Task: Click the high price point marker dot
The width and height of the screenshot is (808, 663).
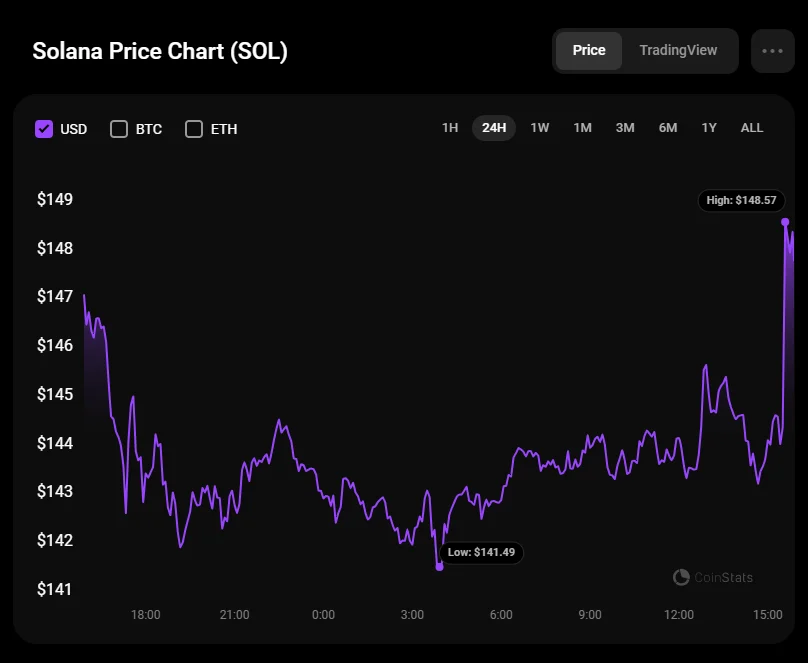Action: (785, 222)
